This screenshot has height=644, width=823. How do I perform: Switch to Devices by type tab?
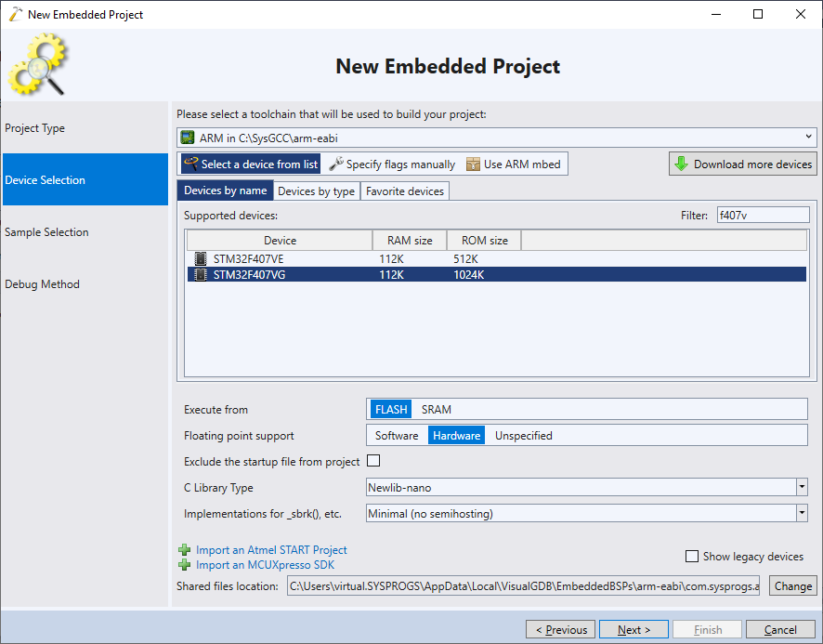[x=317, y=191]
